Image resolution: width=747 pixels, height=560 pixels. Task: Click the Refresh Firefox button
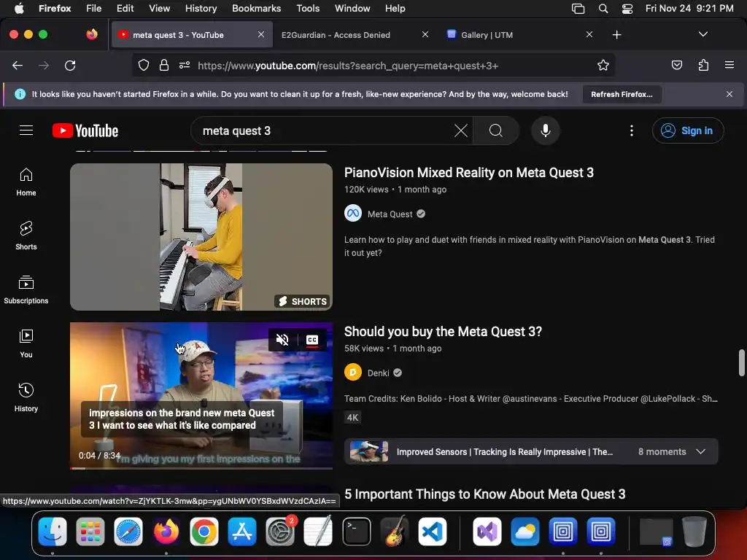[622, 94]
